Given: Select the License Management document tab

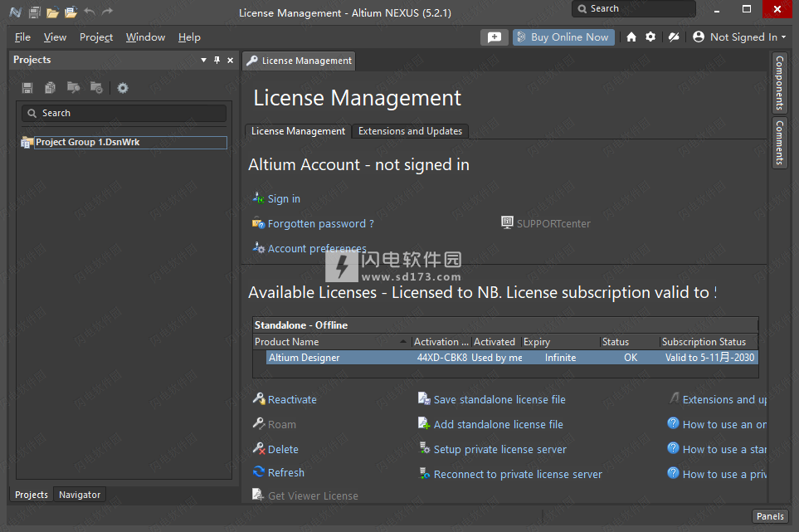Looking at the screenshot, I should [x=300, y=61].
